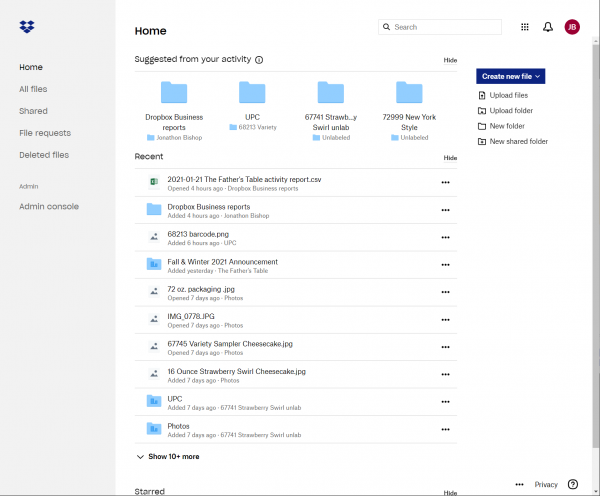Screen dimensions: 600x496
Task: Open the notifications bell
Action: point(548,27)
